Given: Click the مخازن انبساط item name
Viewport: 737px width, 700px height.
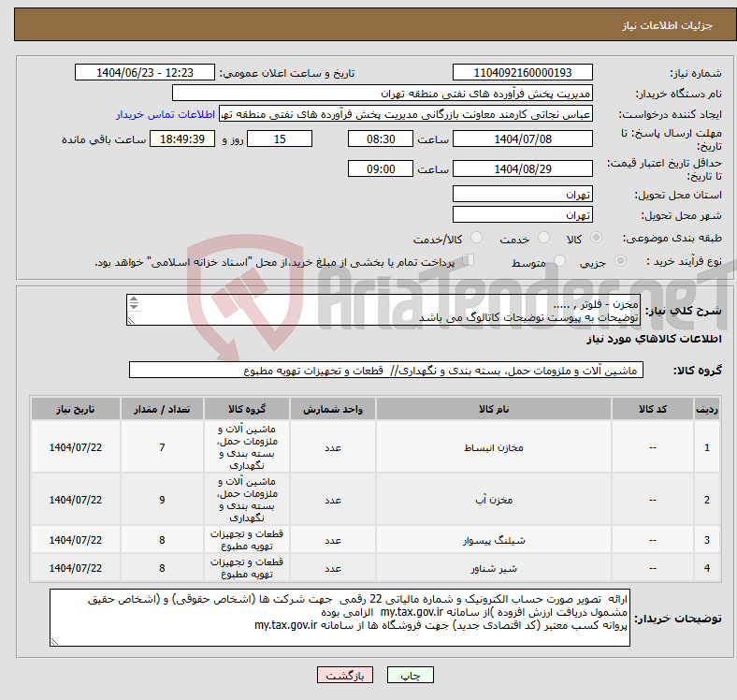Looking at the screenshot, I should point(494,447).
